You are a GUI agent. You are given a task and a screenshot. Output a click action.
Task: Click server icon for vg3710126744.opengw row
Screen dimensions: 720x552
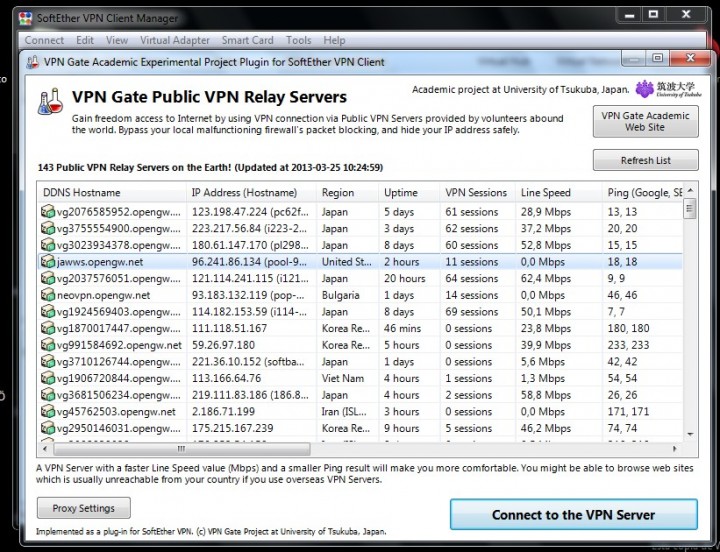click(x=48, y=361)
